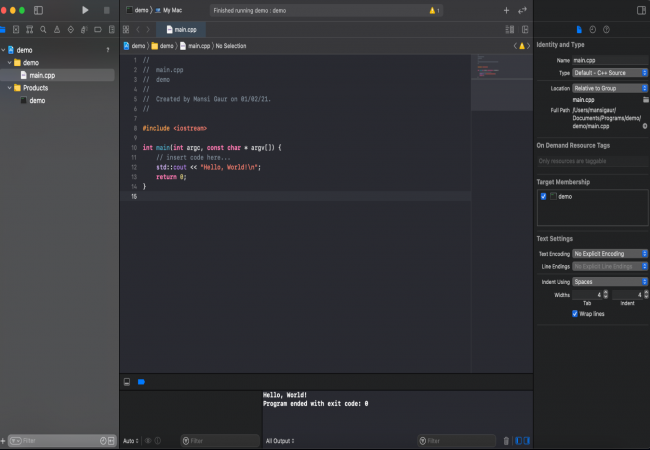Show the History inspector tab
This screenshot has height=450, width=650.
[x=593, y=29]
